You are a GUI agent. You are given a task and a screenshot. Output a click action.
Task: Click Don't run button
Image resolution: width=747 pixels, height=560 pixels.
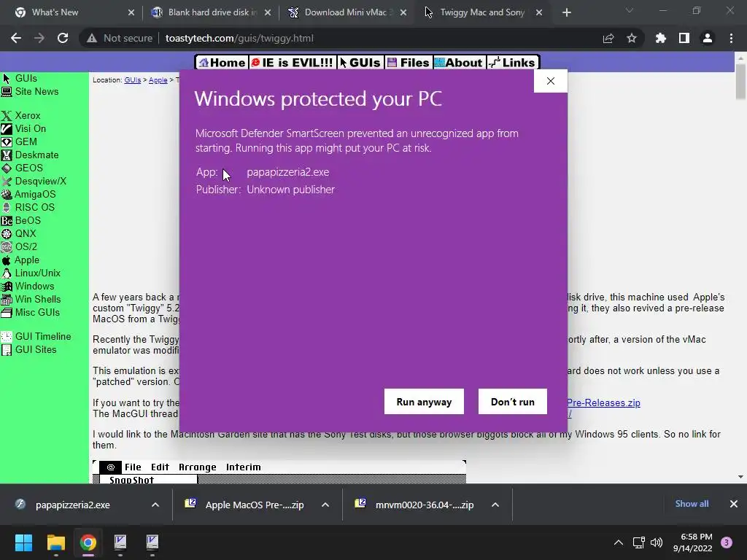[513, 402]
